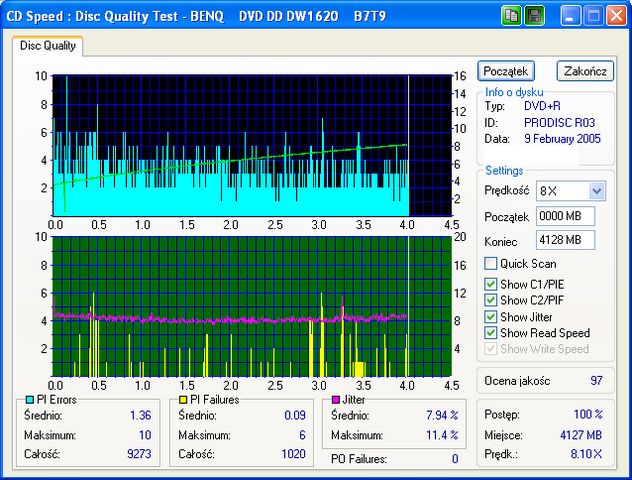Click the Jitter average 7.94 %

point(442,416)
